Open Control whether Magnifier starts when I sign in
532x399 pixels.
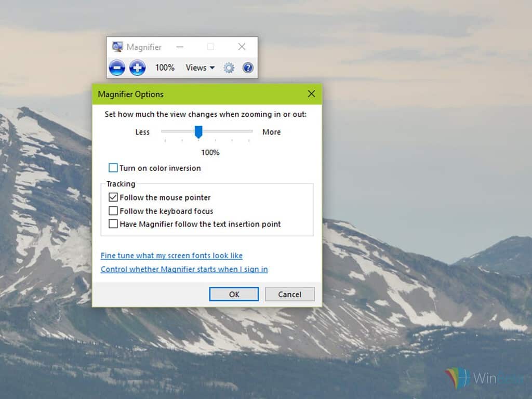(x=184, y=269)
